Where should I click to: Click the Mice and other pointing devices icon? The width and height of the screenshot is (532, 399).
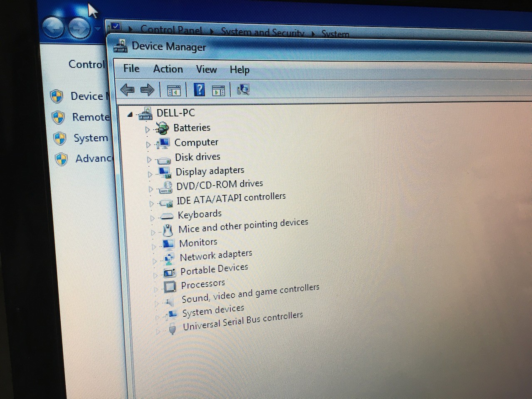167,230
